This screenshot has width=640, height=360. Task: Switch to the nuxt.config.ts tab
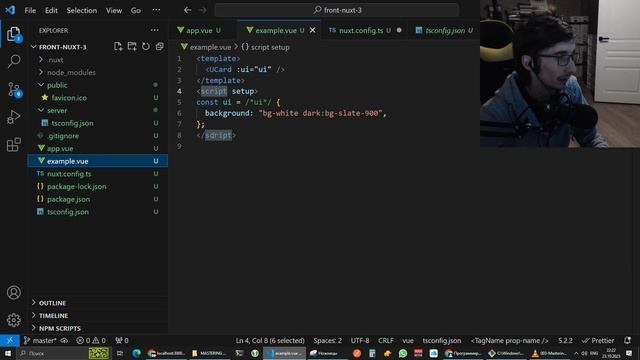361,30
